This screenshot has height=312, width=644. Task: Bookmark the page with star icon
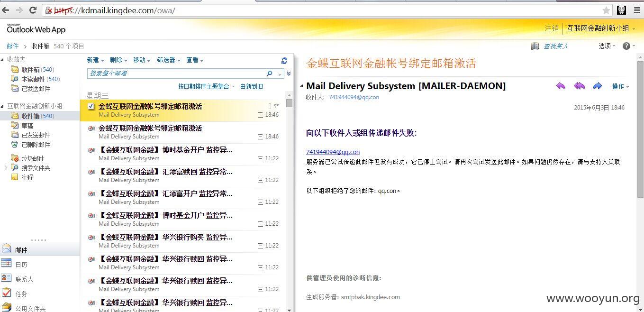[606, 10]
